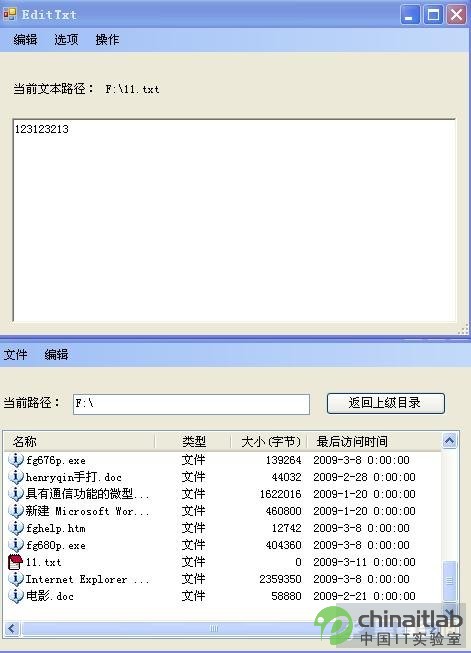Sort list by 最后访问时间 column header
This screenshot has height=653, width=471.
[x=374, y=441]
